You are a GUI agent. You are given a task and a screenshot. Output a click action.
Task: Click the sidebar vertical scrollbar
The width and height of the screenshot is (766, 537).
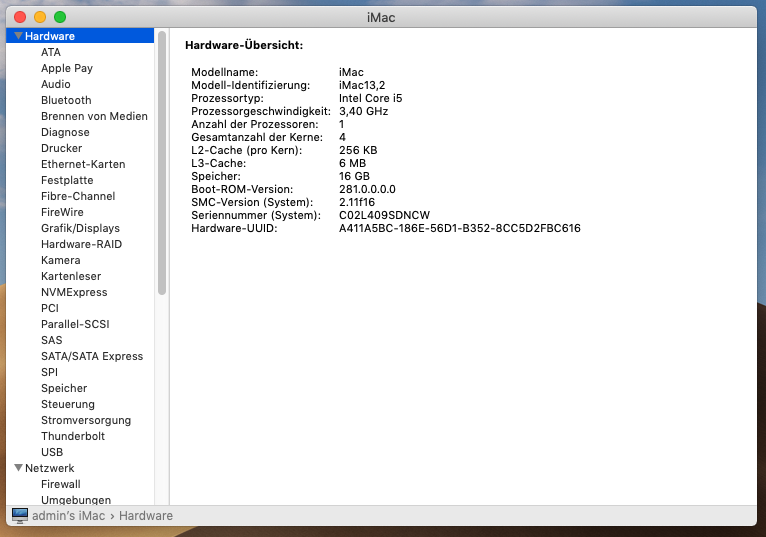[x=162, y=163]
